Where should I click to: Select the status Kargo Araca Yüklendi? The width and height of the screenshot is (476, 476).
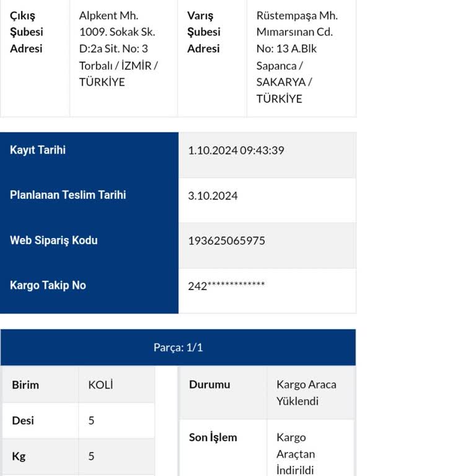(x=306, y=393)
